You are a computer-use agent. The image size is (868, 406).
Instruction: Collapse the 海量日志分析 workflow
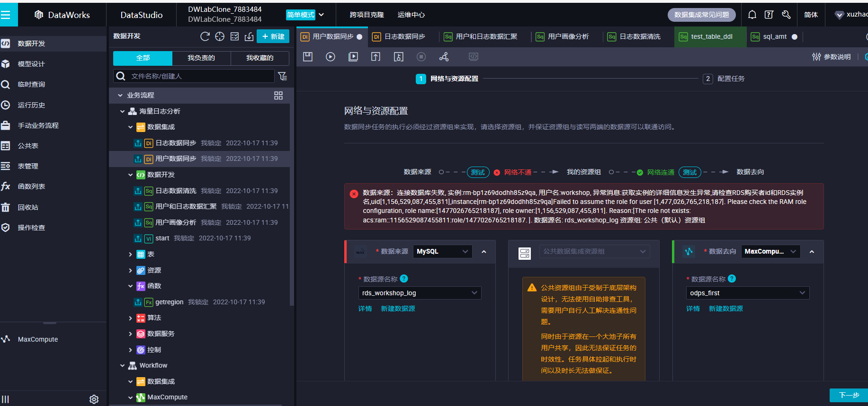pyautogui.click(x=123, y=112)
